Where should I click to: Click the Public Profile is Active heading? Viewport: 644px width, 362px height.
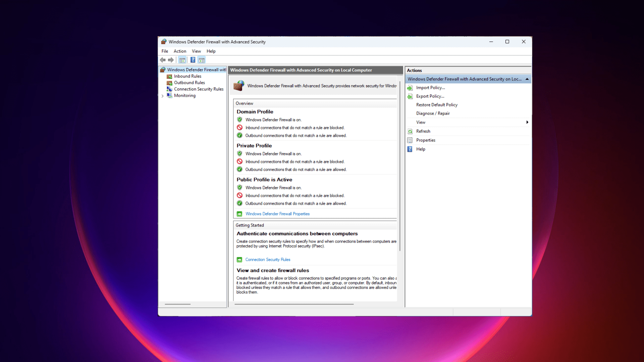click(x=264, y=180)
